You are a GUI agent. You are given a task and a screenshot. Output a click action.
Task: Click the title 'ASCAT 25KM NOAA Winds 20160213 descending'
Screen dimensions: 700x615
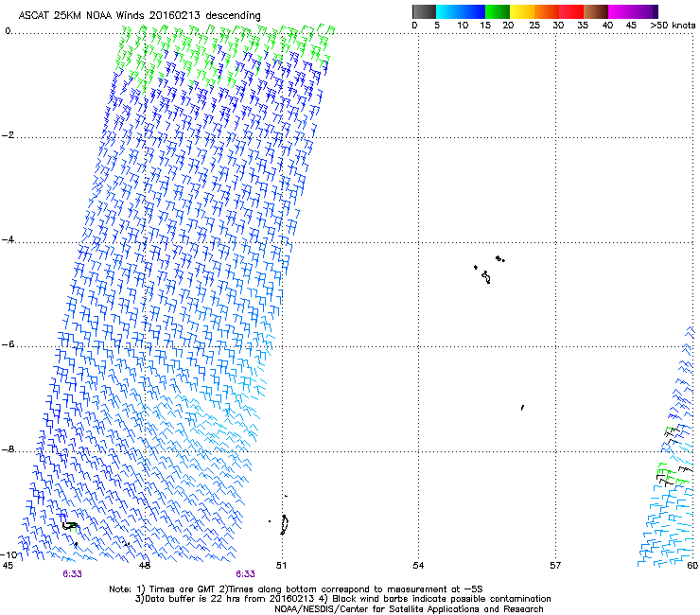tap(139, 15)
